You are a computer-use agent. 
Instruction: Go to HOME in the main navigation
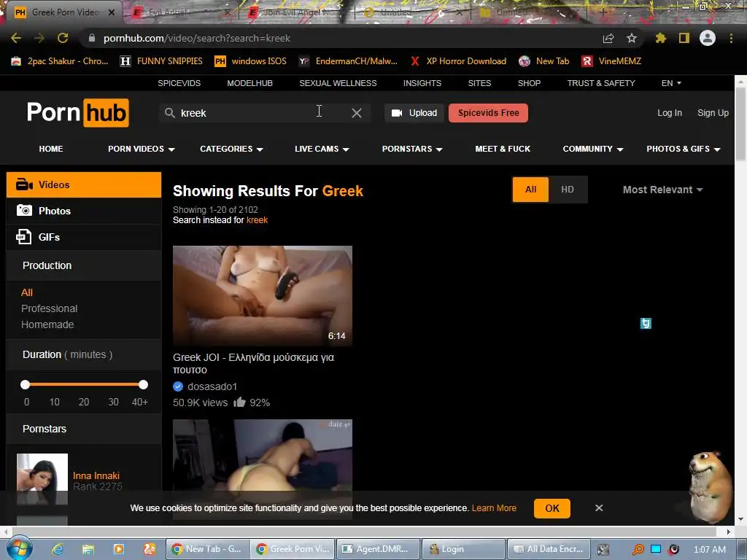pos(51,149)
